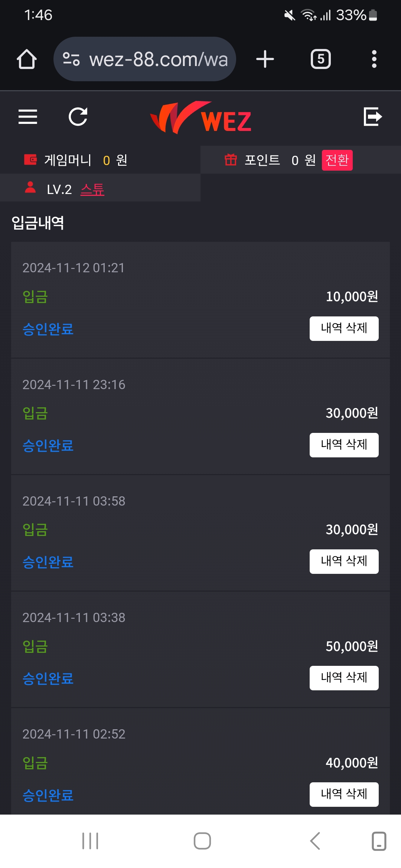This screenshot has width=401, height=868.
Task: Delete the 50,000원 deposit record
Action: click(x=344, y=678)
